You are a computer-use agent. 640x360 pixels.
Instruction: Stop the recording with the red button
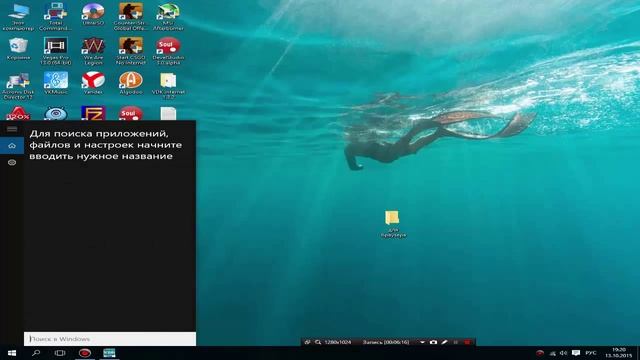[x=467, y=342]
